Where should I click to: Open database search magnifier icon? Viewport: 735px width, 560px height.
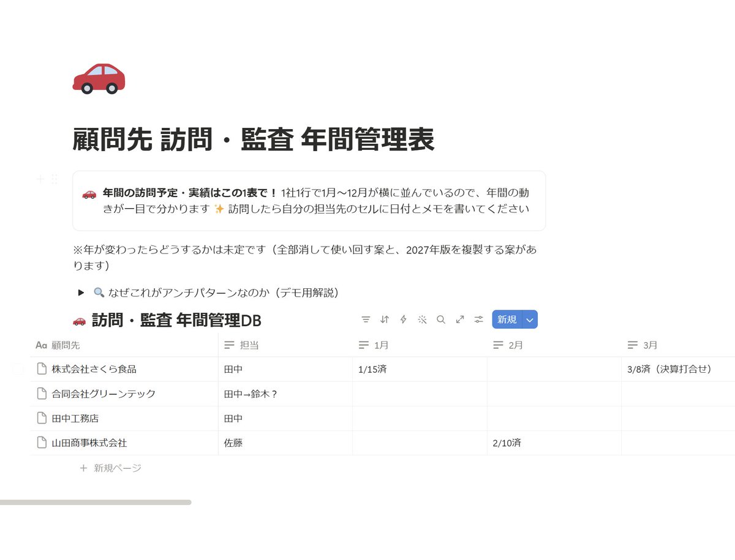[441, 319]
